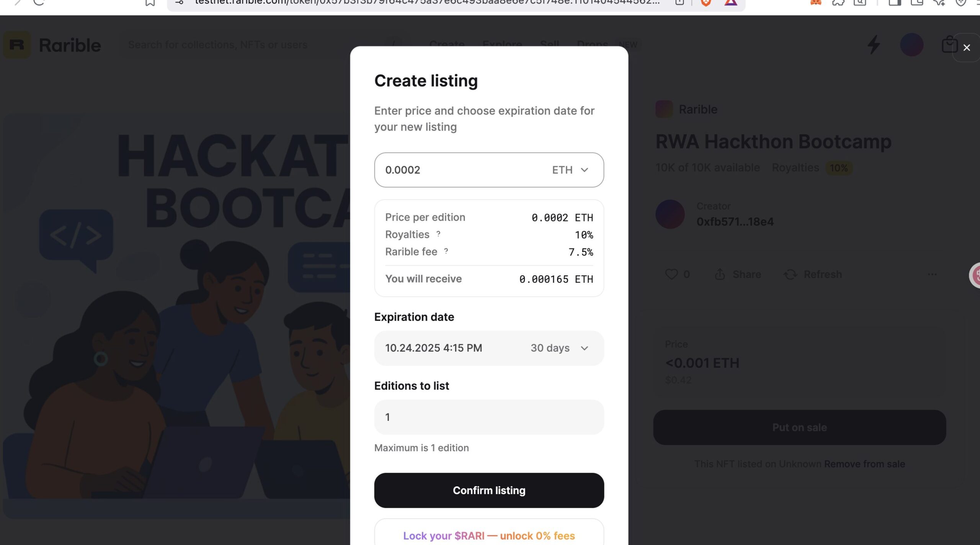Click the Rarible fee help icon
This screenshot has width=980, height=545.
tap(446, 251)
